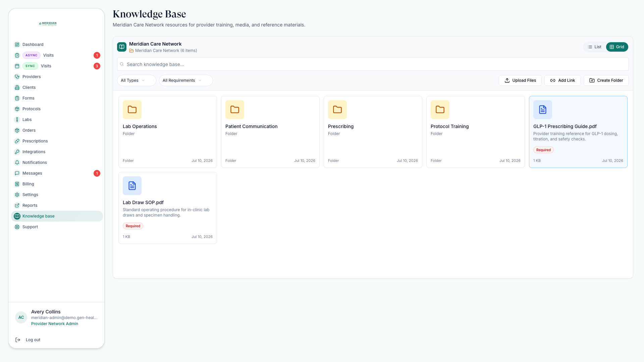The image size is (644, 362).
Task: Open the GLP-1 Prescribing Guide.pdf file name
Action: [565, 126]
